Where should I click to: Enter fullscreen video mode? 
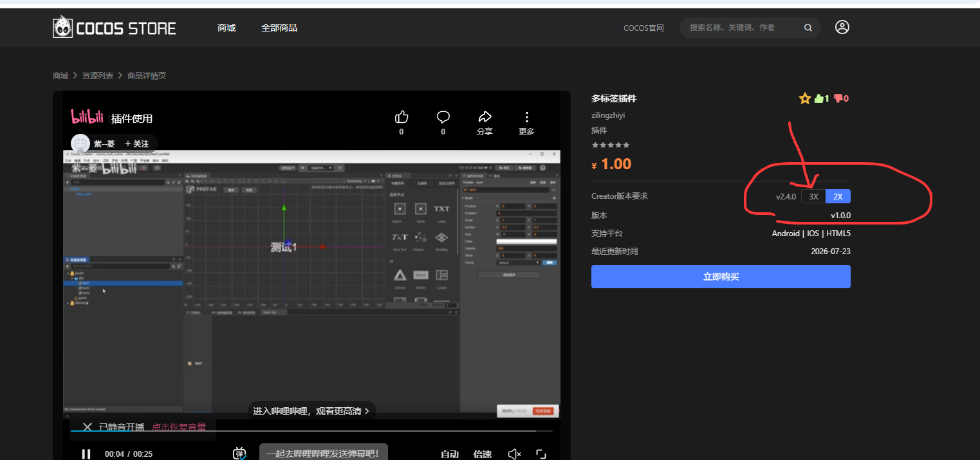pos(541,454)
